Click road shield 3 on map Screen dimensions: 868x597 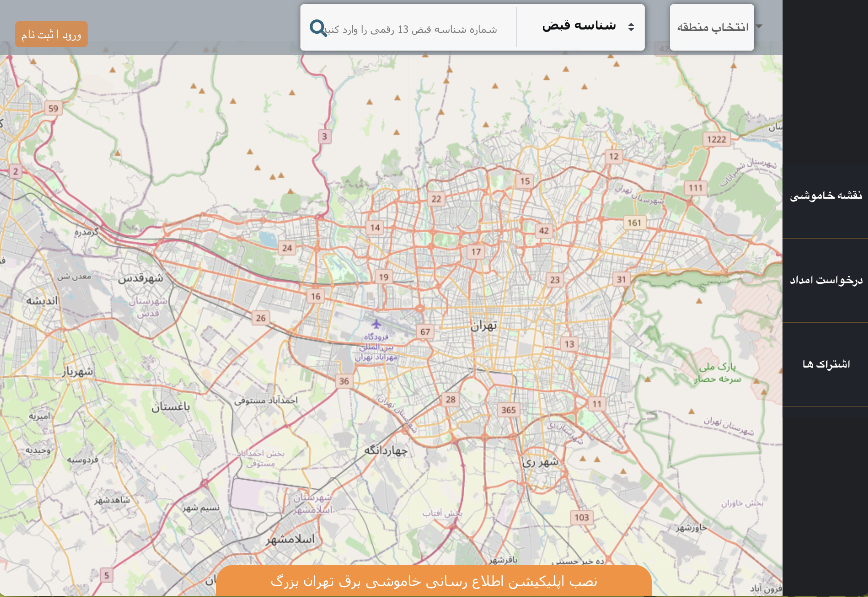[324, 137]
